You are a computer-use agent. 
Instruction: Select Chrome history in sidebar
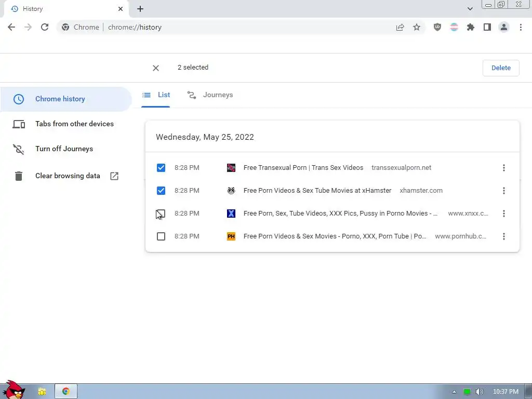(66, 99)
